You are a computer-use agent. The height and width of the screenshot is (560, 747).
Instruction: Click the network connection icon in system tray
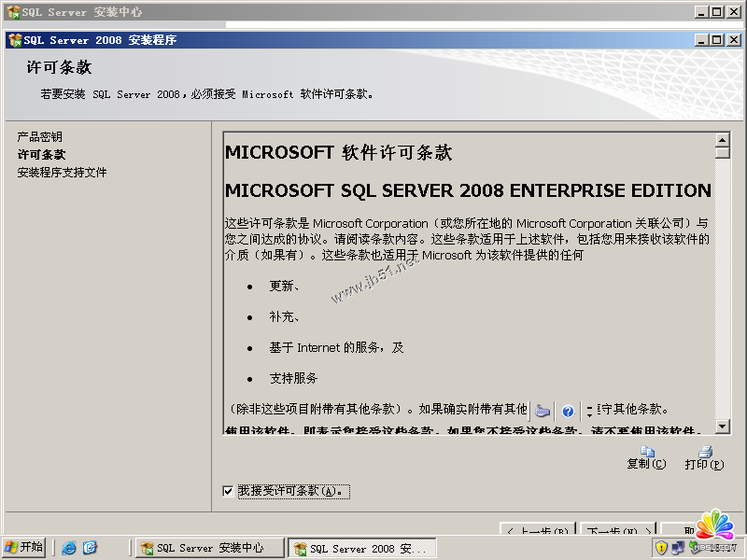(x=678, y=548)
